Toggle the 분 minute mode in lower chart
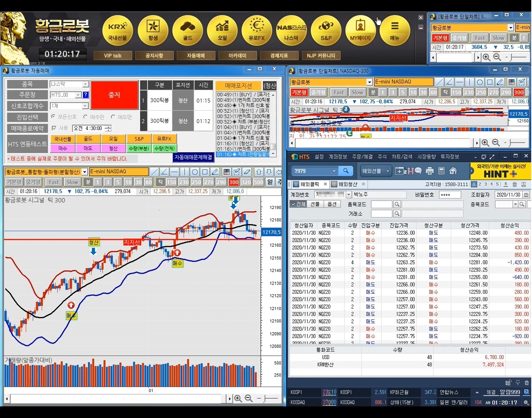 [88, 182]
